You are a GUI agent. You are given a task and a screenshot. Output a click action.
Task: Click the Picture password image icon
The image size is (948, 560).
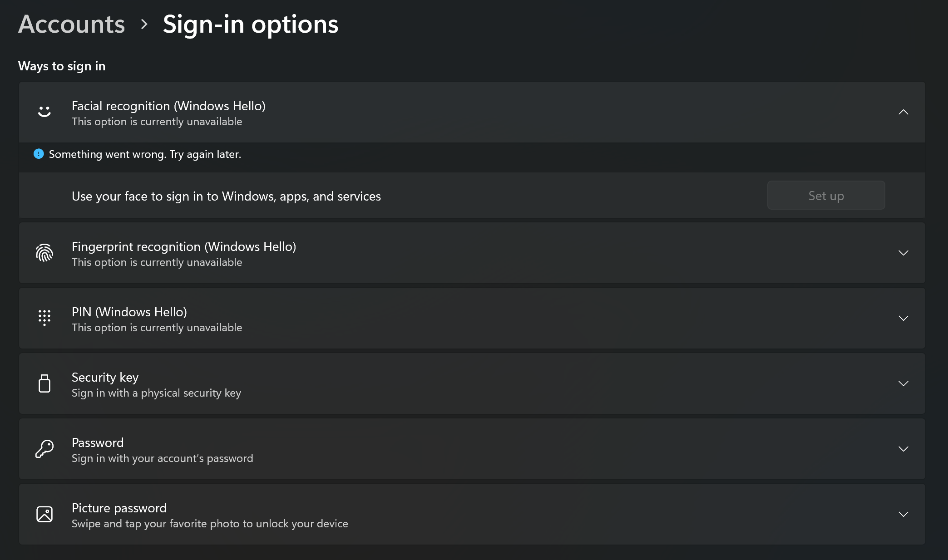[x=44, y=514]
